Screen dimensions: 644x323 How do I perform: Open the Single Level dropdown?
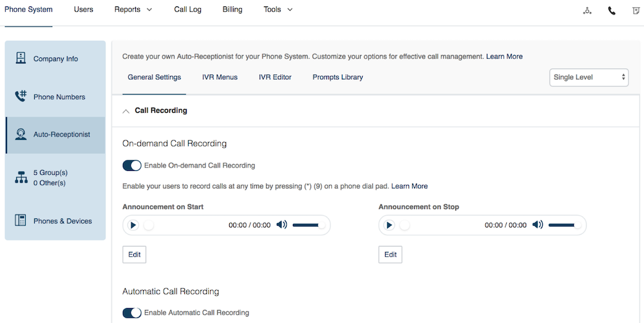click(x=589, y=77)
